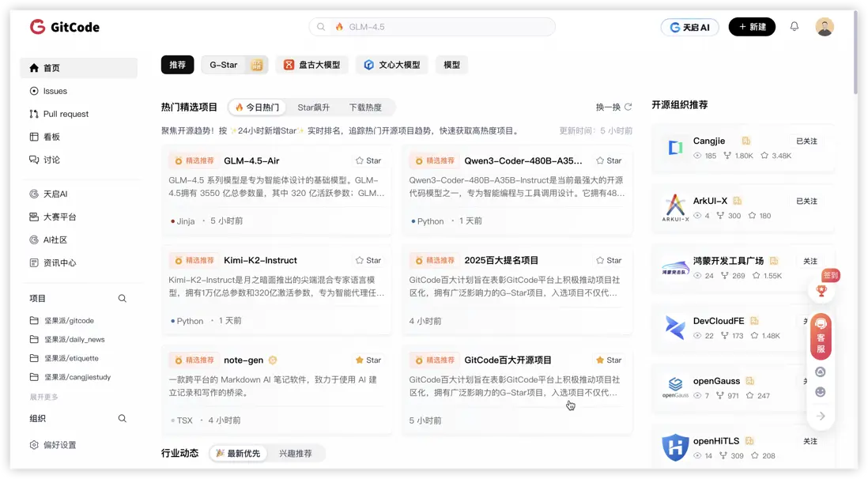Open GitCode百大开源项目 title
This screenshot has height=479, width=868.
click(508, 360)
